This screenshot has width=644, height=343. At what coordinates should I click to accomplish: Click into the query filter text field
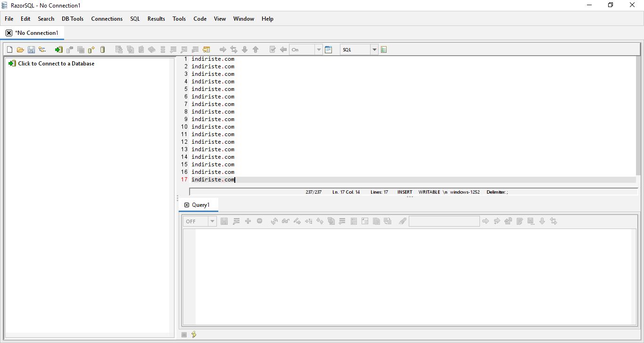[x=444, y=221]
